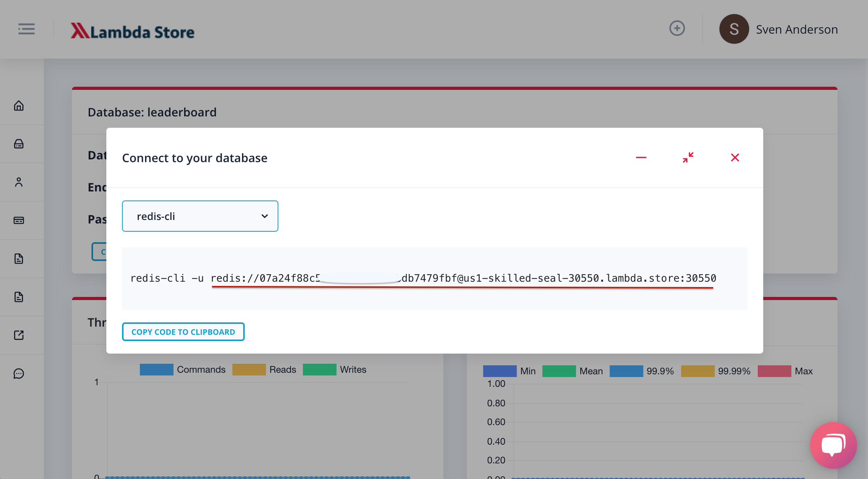The width and height of the screenshot is (868, 479).
Task: Click the plus circle icon in header
Action: [x=677, y=28]
